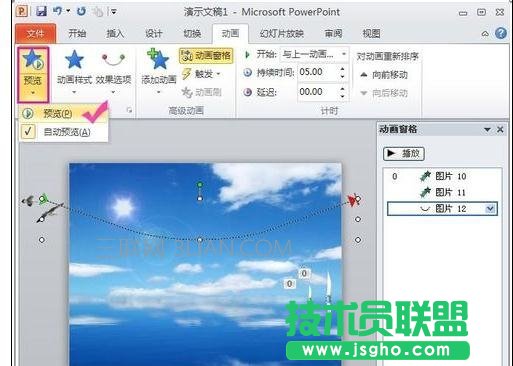Toggle the AutoPreview (自动预览(A)) checkmark option
Viewport: 513px width, 366px height.
click(x=63, y=132)
